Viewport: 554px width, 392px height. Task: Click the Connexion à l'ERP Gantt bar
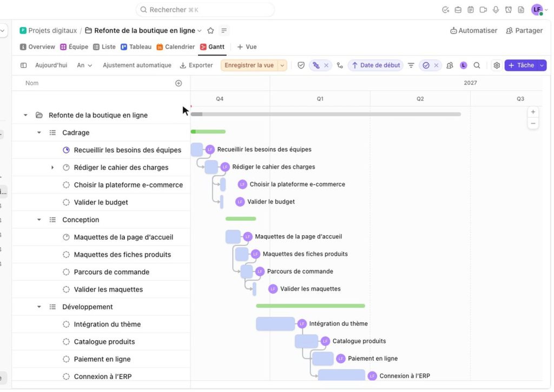pos(342,375)
